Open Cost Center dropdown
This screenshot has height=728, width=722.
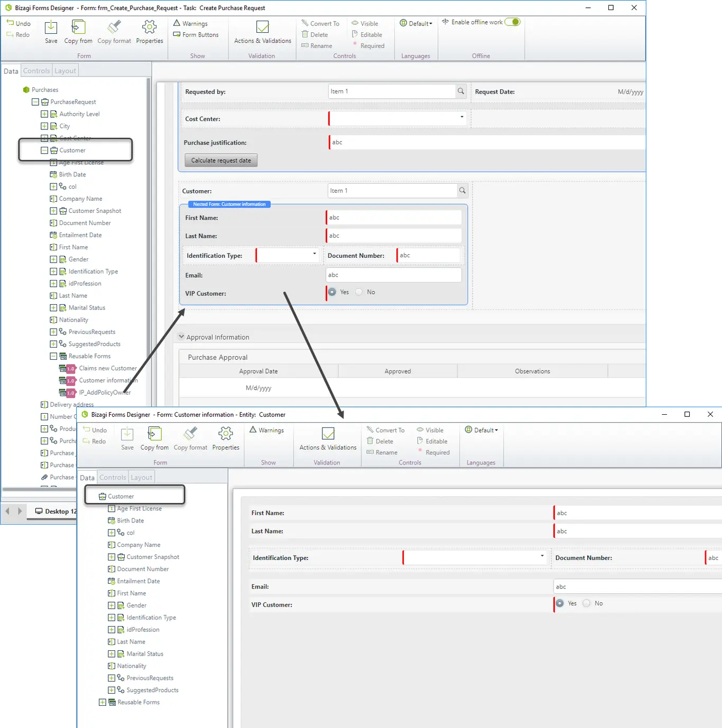click(462, 117)
